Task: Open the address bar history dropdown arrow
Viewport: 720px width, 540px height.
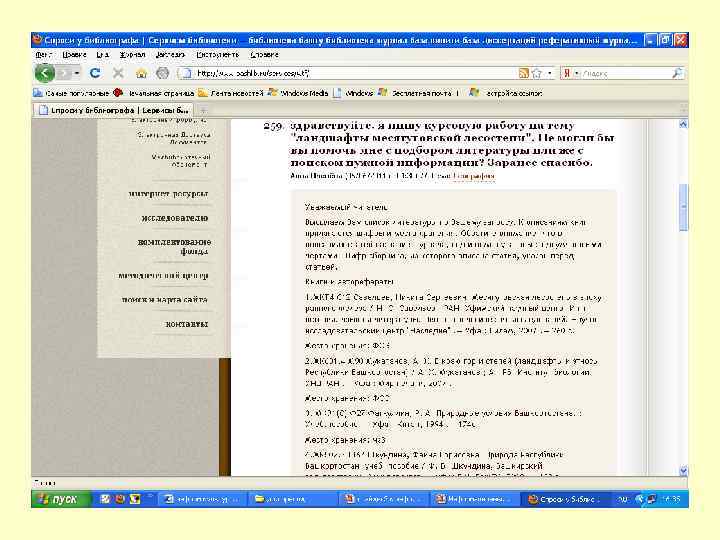Action: 550,73
